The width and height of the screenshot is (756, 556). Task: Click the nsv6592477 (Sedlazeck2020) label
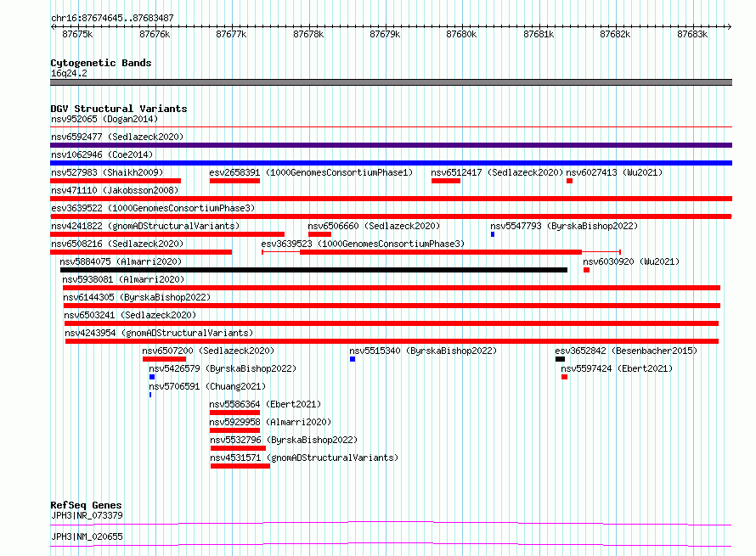117,137
